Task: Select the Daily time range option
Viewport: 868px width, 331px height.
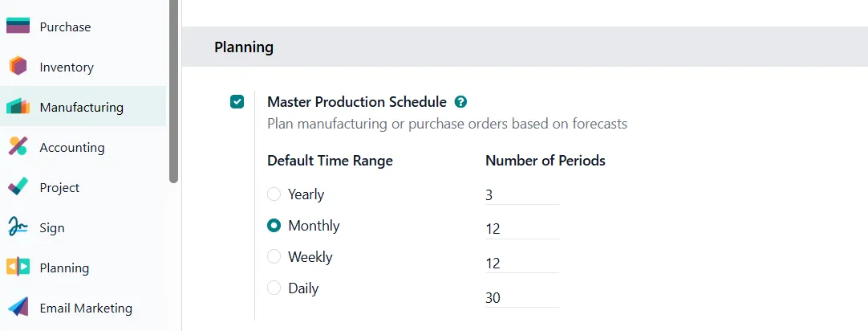Action: 274,288
